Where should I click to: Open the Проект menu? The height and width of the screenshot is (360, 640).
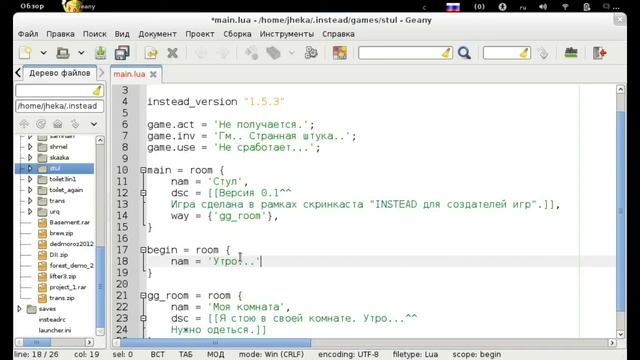(x=200, y=34)
